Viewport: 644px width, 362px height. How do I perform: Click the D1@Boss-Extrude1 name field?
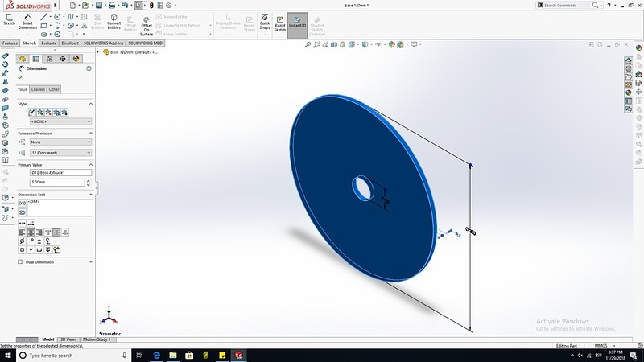click(60, 173)
